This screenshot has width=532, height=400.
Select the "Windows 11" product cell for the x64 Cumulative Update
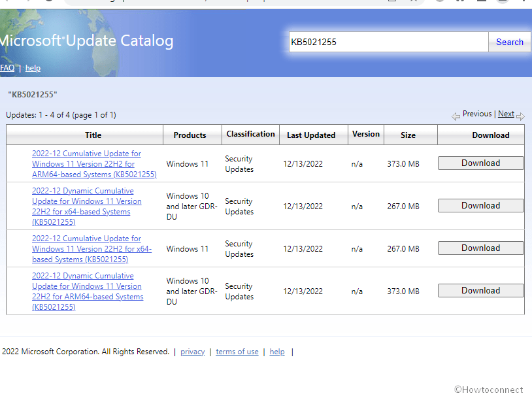tap(188, 248)
